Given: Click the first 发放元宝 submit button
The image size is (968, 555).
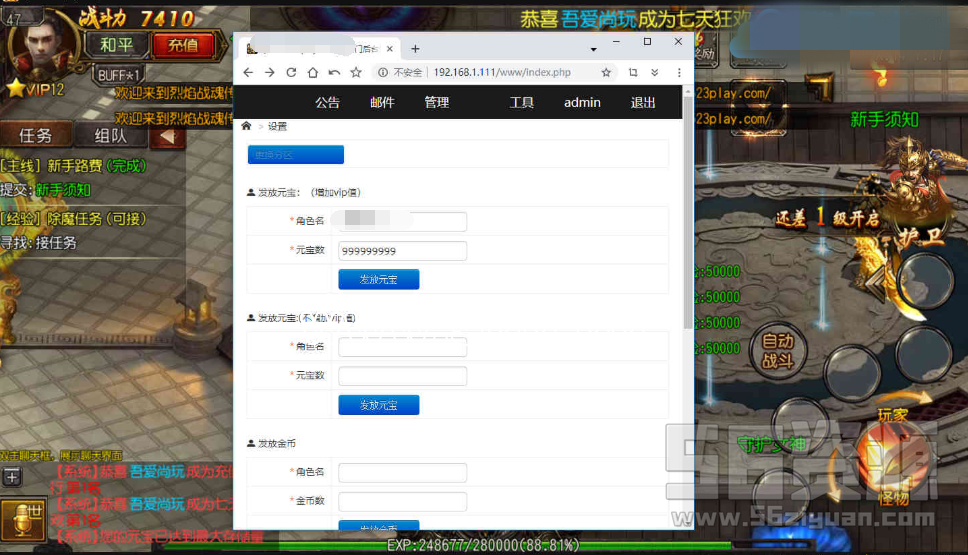Looking at the screenshot, I should 378,280.
